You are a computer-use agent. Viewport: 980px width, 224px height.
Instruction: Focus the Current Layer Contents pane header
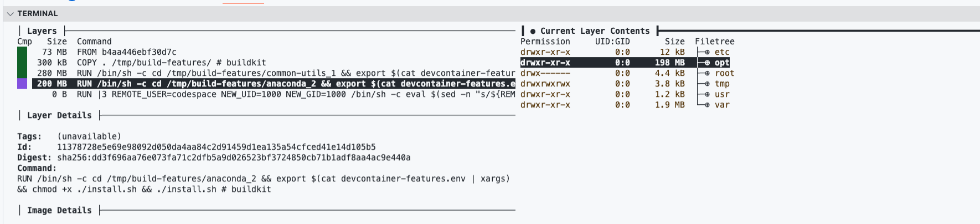(595, 31)
